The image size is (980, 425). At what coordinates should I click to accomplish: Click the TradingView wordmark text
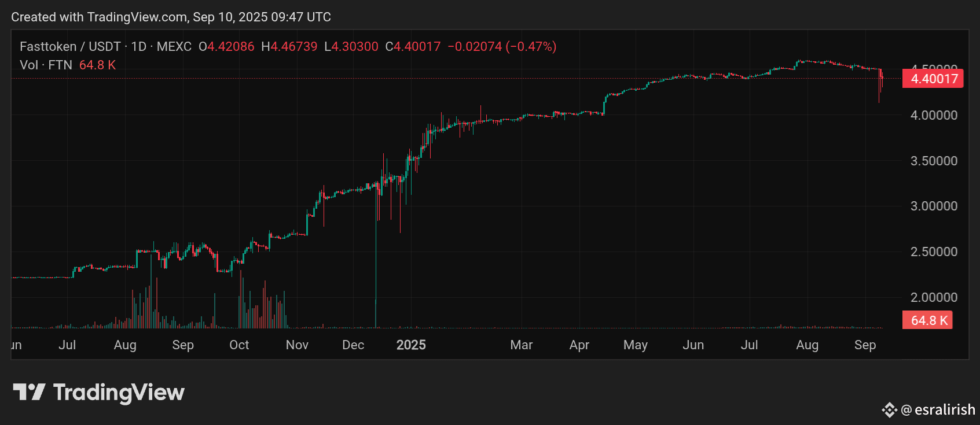pyautogui.click(x=119, y=393)
